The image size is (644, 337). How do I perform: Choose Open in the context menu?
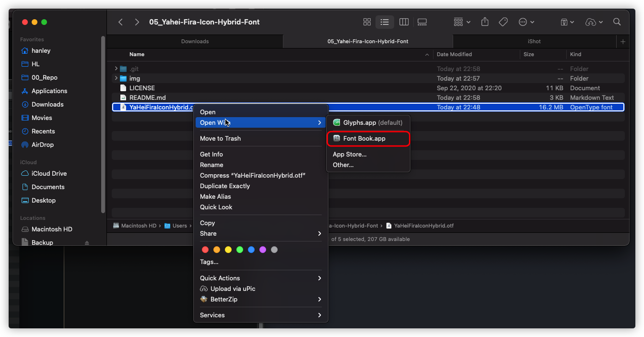pos(261,112)
